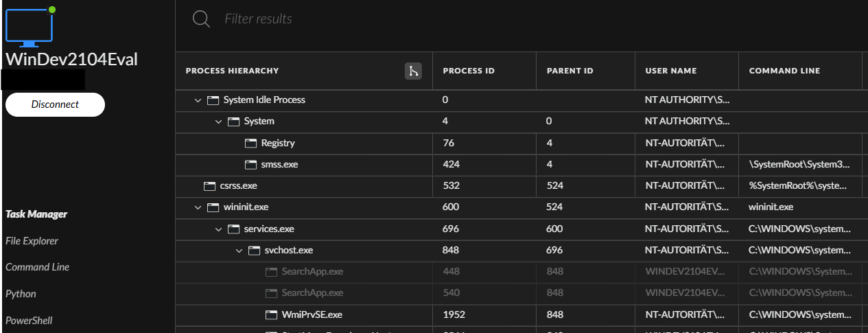868x333 pixels.
Task: Click the services.exe process icon
Action: pyautogui.click(x=233, y=229)
